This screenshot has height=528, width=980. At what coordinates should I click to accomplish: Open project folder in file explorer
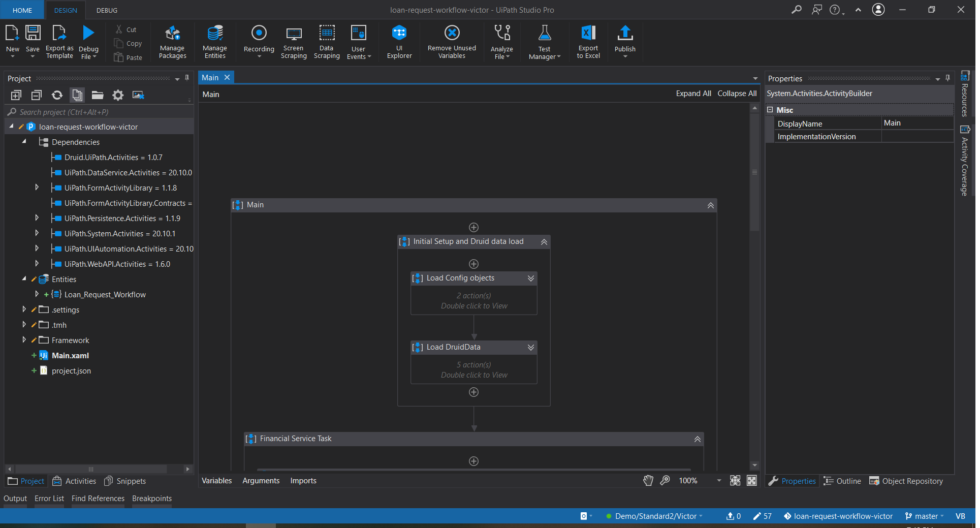coord(98,95)
